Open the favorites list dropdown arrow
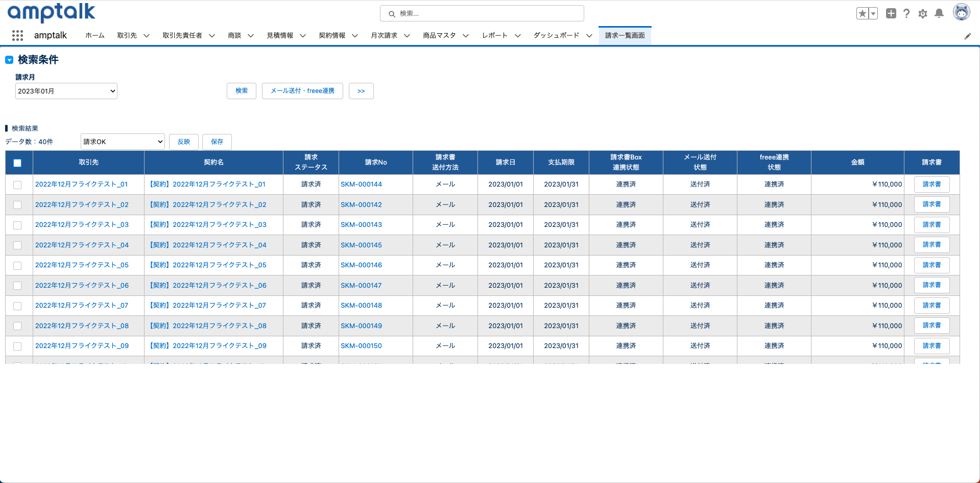Screen dimensions: 980x483 [x=873, y=14]
